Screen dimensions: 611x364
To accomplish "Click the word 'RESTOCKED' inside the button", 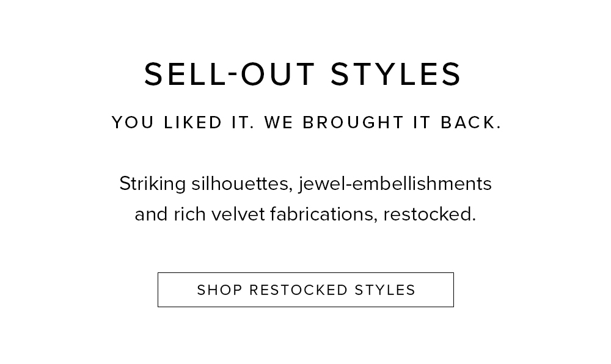I will (x=299, y=290).
